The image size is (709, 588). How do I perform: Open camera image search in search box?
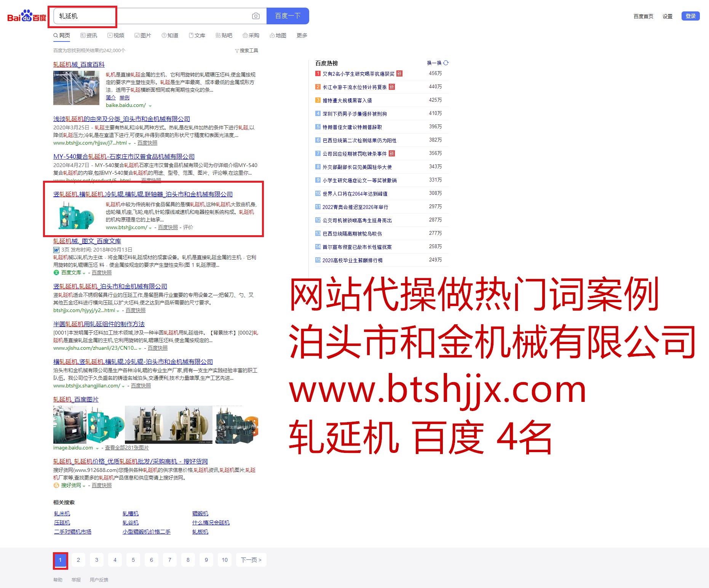pyautogui.click(x=256, y=16)
